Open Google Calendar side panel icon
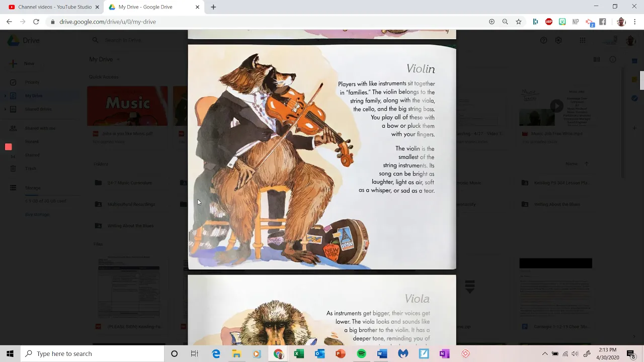This screenshot has width=644, height=362. coord(634,61)
